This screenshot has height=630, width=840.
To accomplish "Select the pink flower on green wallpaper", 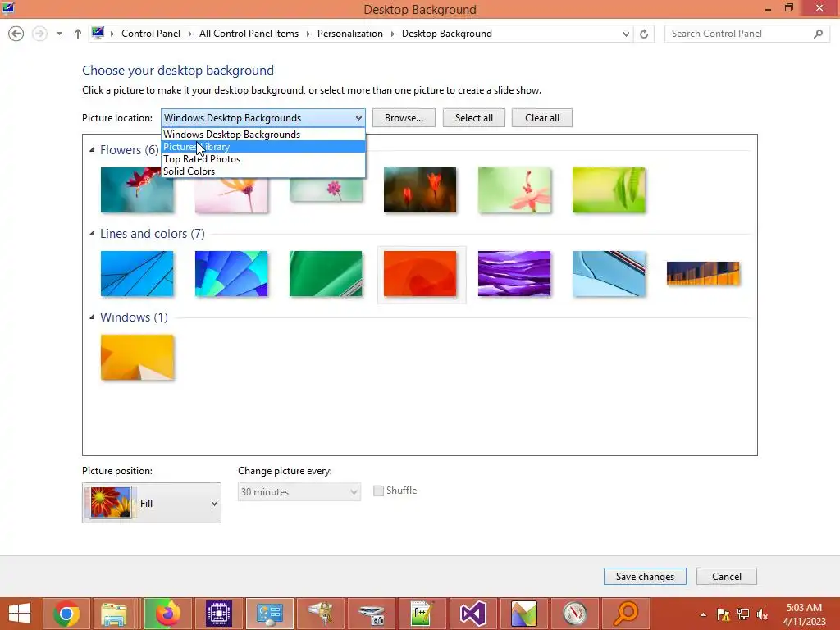I will point(514,190).
